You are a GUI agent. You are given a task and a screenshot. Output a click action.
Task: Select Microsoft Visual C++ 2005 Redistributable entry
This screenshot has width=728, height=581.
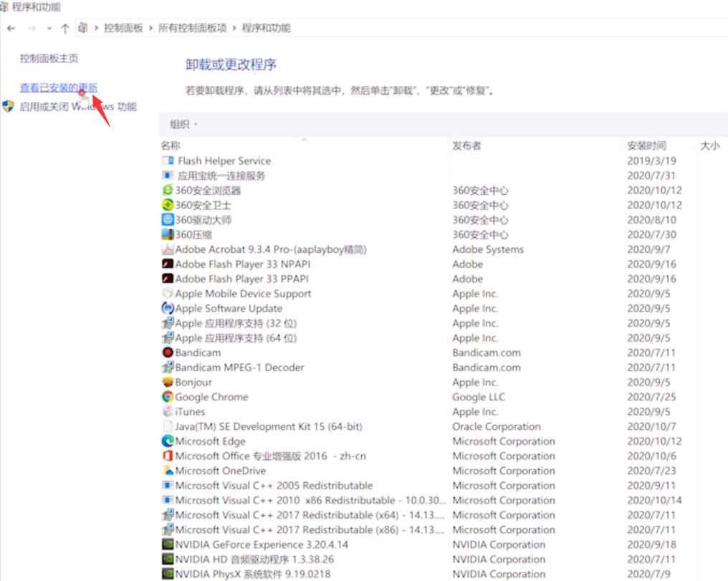click(x=274, y=486)
